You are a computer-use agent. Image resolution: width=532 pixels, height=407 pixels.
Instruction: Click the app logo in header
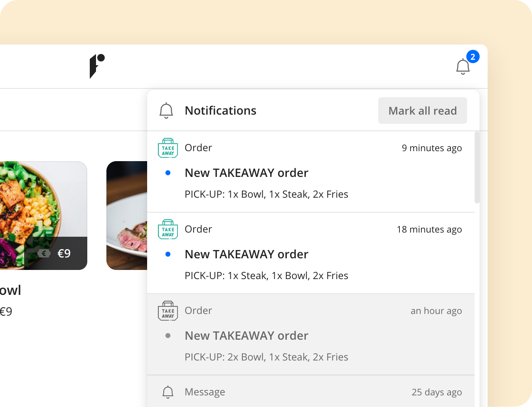coord(97,66)
